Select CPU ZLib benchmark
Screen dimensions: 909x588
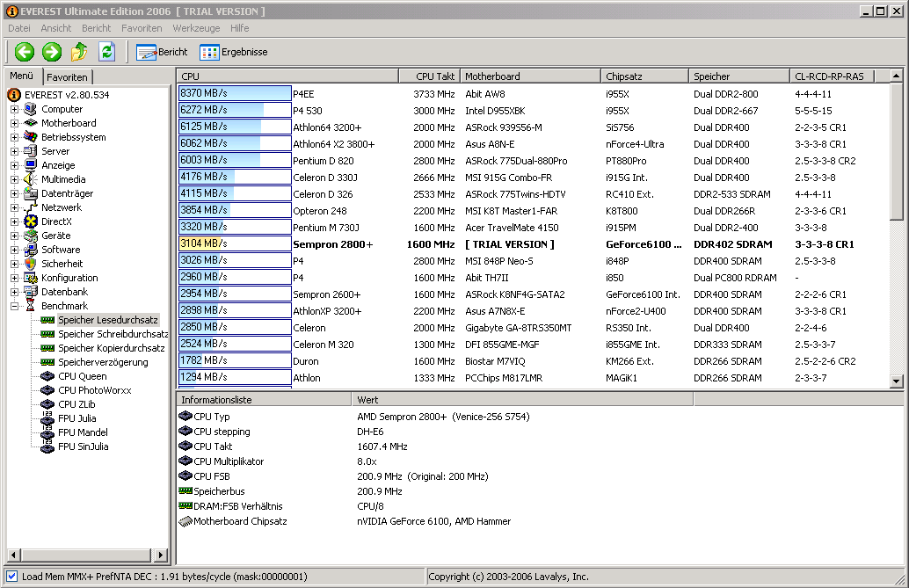pyautogui.click(x=76, y=404)
